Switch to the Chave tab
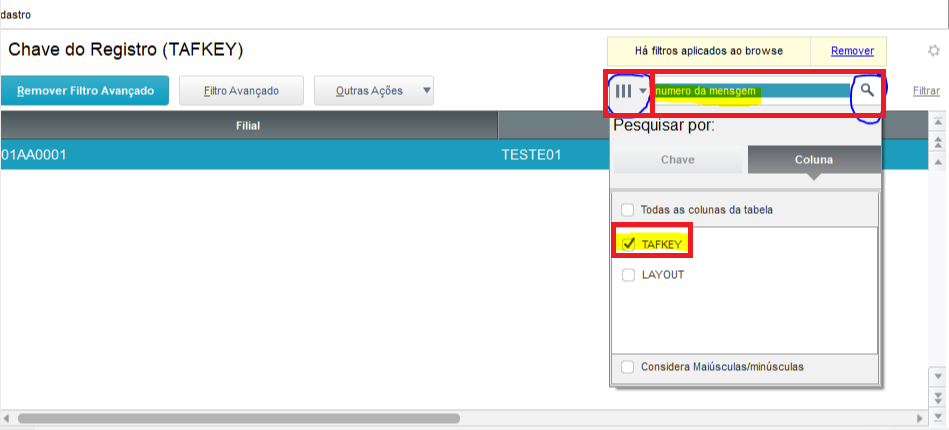The image size is (949, 430). pos(677,160)
